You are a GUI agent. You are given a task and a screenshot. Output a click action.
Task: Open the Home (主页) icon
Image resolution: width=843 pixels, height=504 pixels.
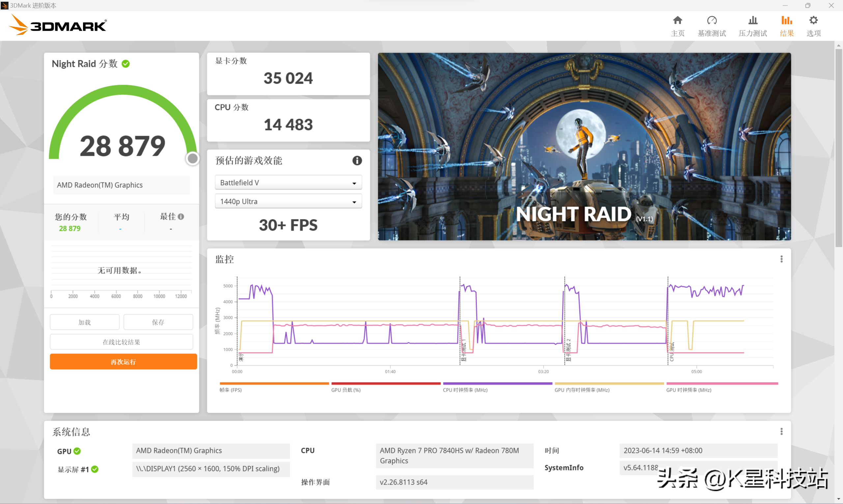coord(677,21)
